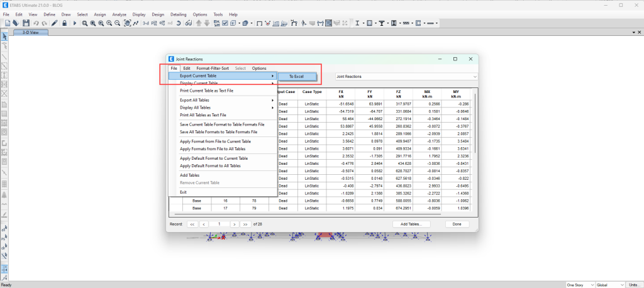The width and height of the screenshot is (644, 288).
Task: Toggle the highlighted snap tool in left sidebar
Action: pos(4,269)
